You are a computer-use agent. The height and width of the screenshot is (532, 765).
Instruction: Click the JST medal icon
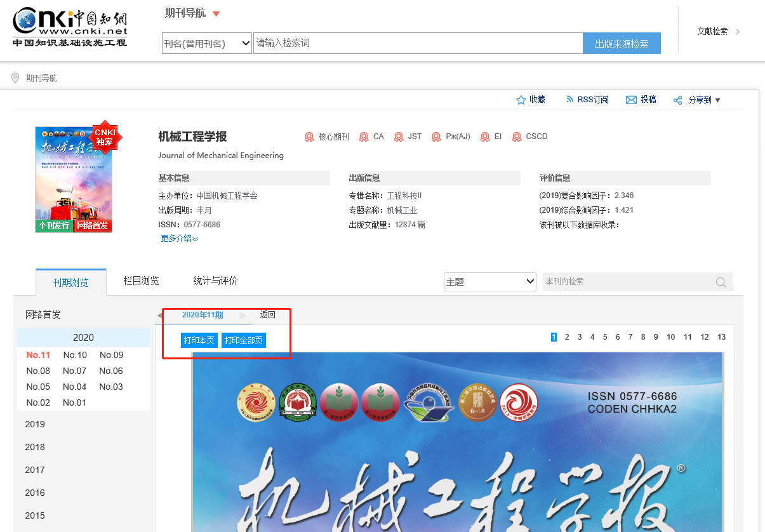399,136
